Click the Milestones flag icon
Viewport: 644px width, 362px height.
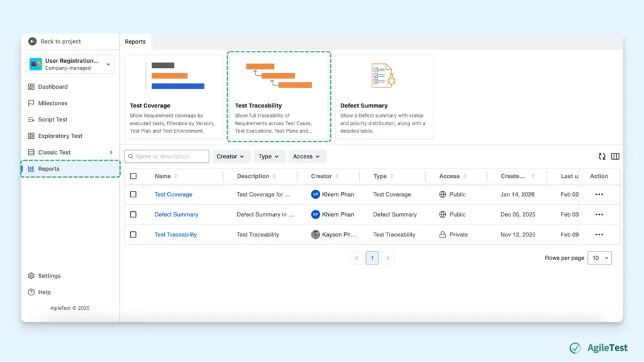click(31, 103)
